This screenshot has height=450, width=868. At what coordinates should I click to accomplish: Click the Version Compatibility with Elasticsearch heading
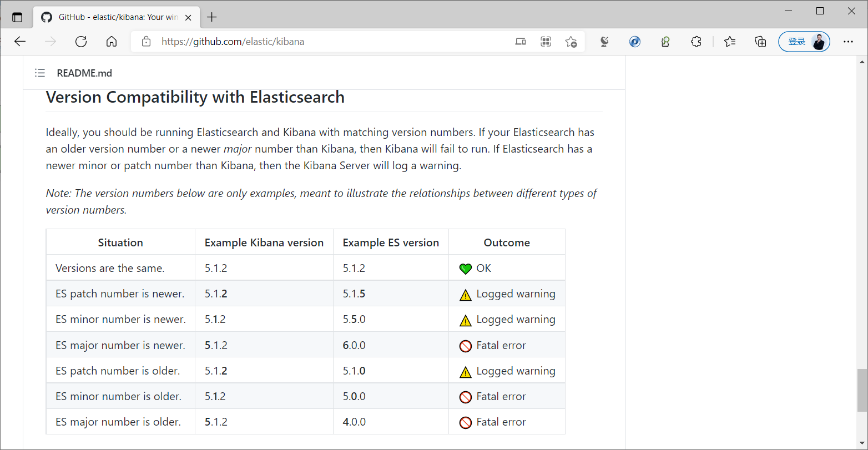point(195,97)
